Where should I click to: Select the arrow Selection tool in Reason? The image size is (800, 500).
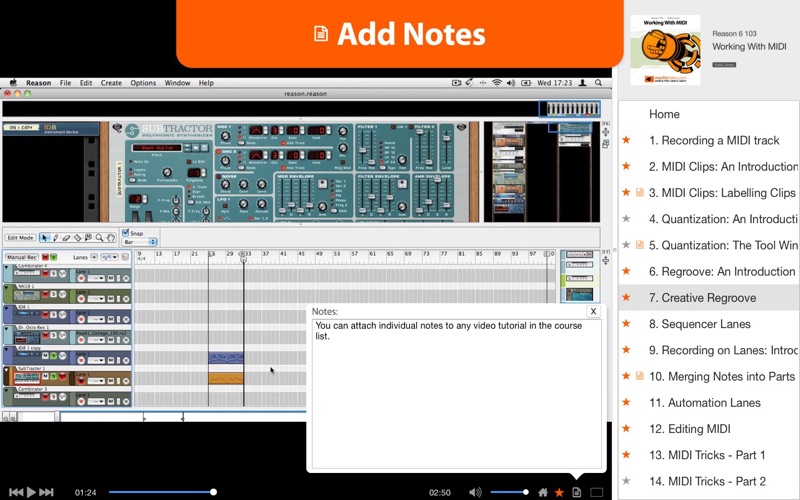[45, 238]
